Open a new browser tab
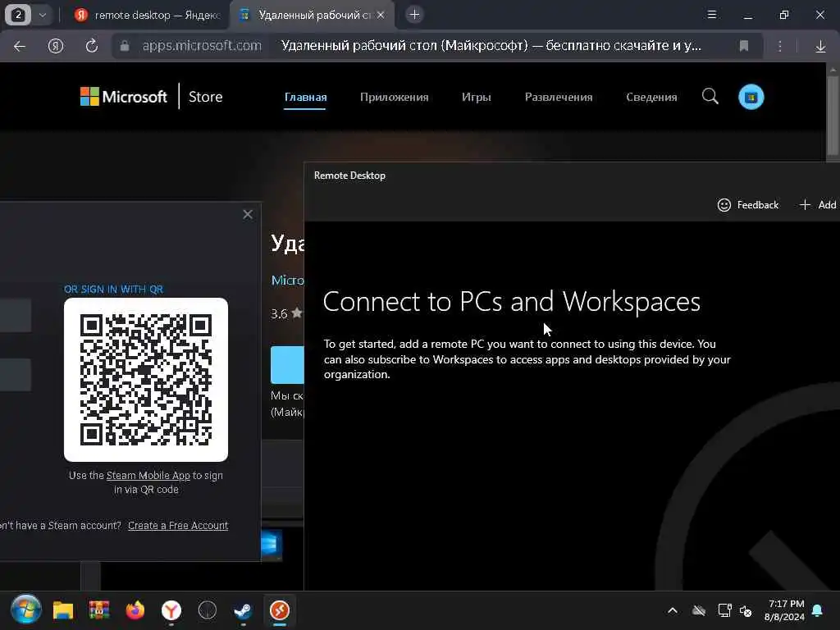The image size is (840, 630). coord(414,15)
